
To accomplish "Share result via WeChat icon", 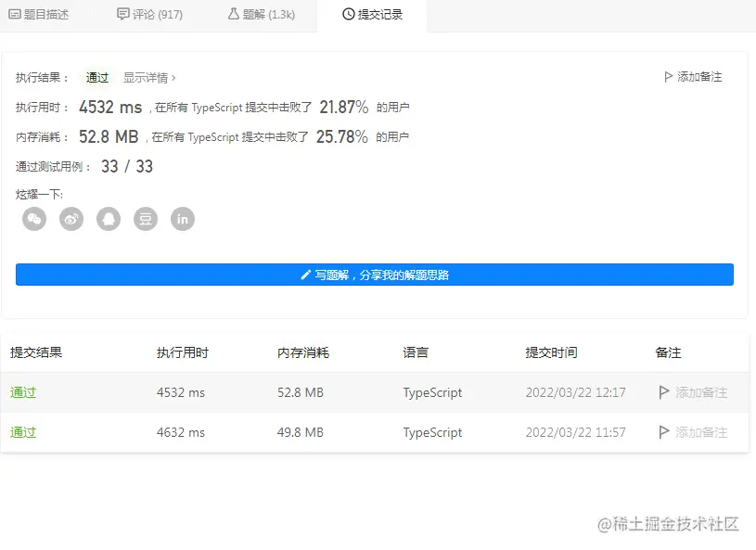I will click(x=34, y=219).
